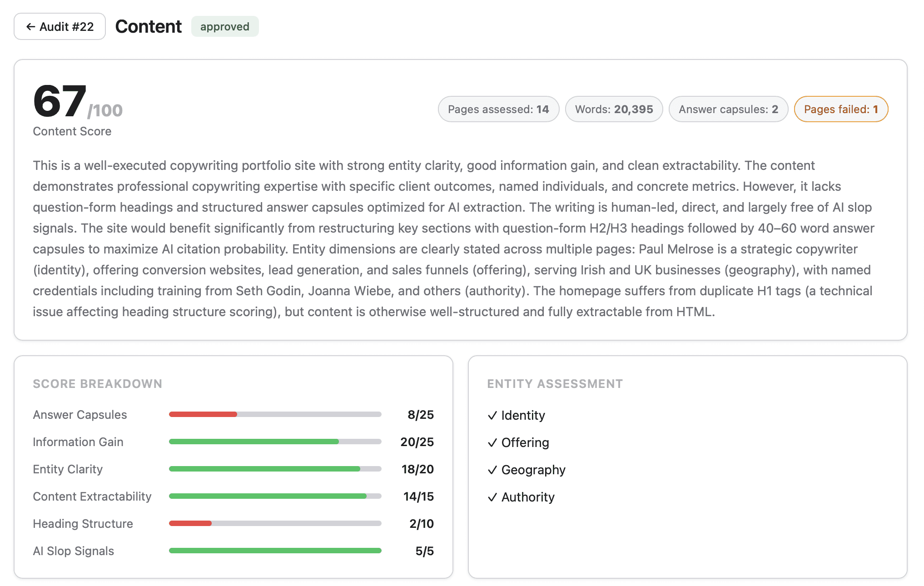This screenshot has height=586, width=924.
Task: Click the Answer capsules: 2 pill
Action: (728, 109)
